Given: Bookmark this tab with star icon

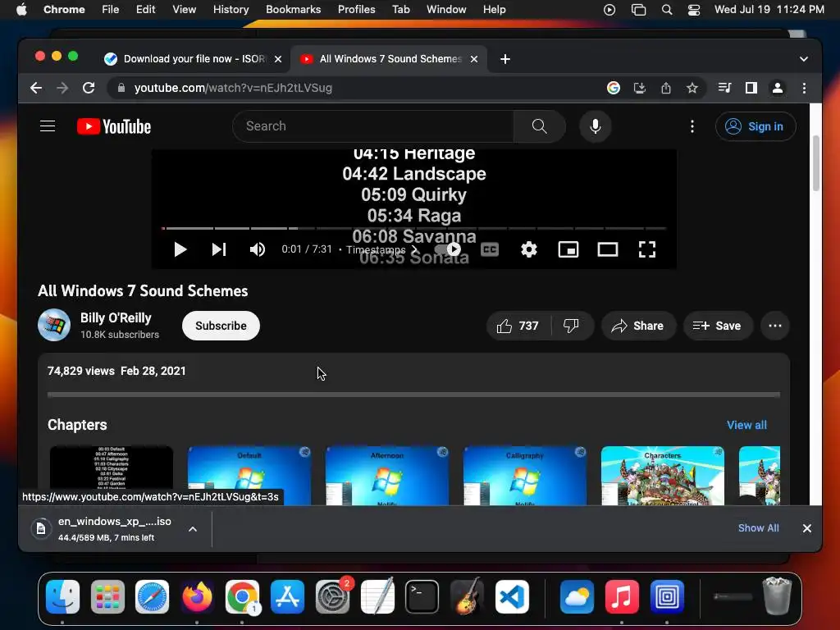Looking at the screenshot, I should click(x=692, y=88).
